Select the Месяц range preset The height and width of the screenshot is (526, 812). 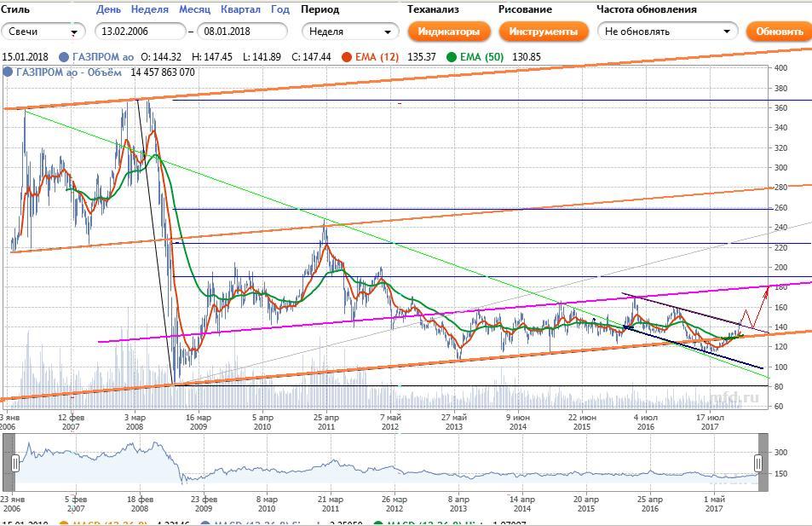click(x=194, y=9)
